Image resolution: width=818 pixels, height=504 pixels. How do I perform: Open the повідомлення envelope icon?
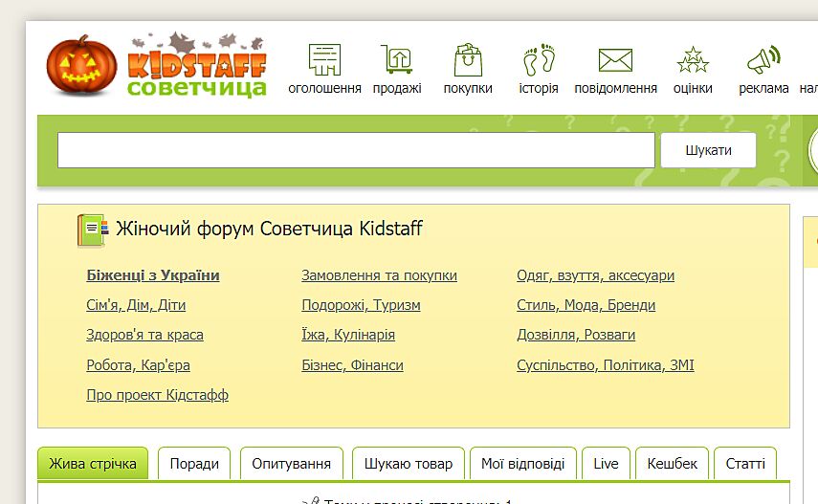click(615, 60)
